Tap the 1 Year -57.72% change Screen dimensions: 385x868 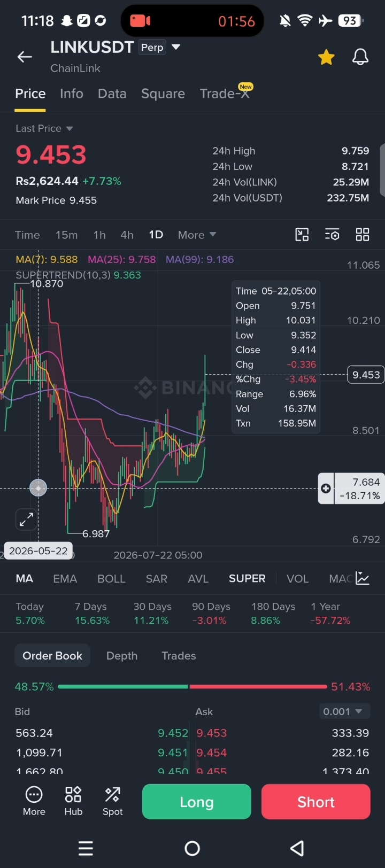(x=330, y=614)
